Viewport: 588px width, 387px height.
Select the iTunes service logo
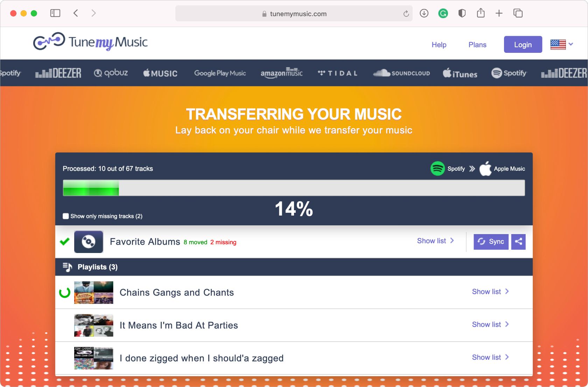point(460,73)
